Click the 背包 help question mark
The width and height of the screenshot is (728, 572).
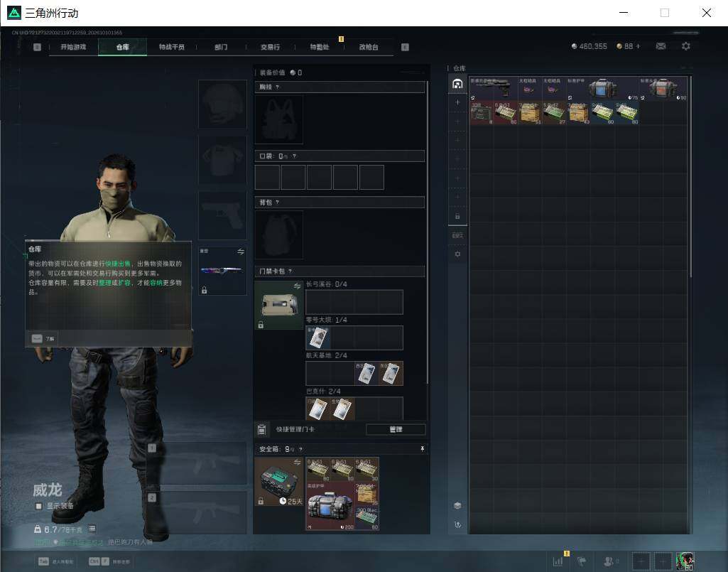[278, 202]
